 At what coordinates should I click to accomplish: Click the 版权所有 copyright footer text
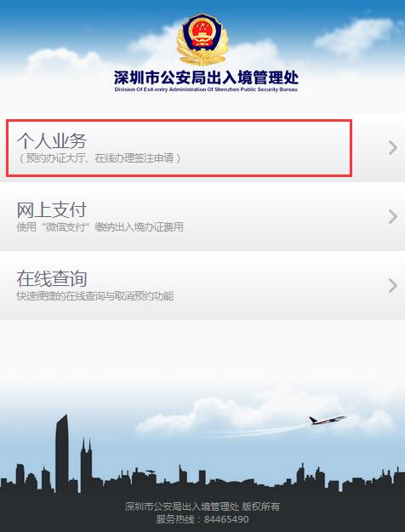tap(261, 506)
